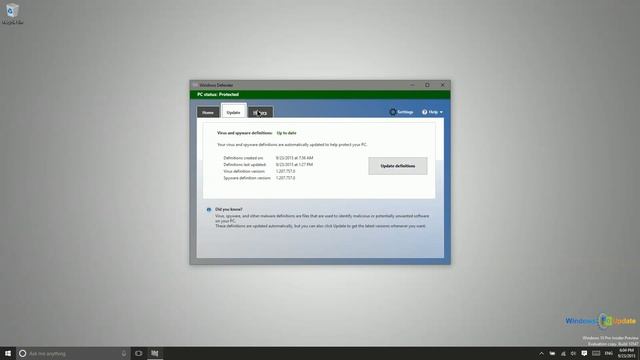
Task: Click the Update definitions button
Action: tap(398, 166)
